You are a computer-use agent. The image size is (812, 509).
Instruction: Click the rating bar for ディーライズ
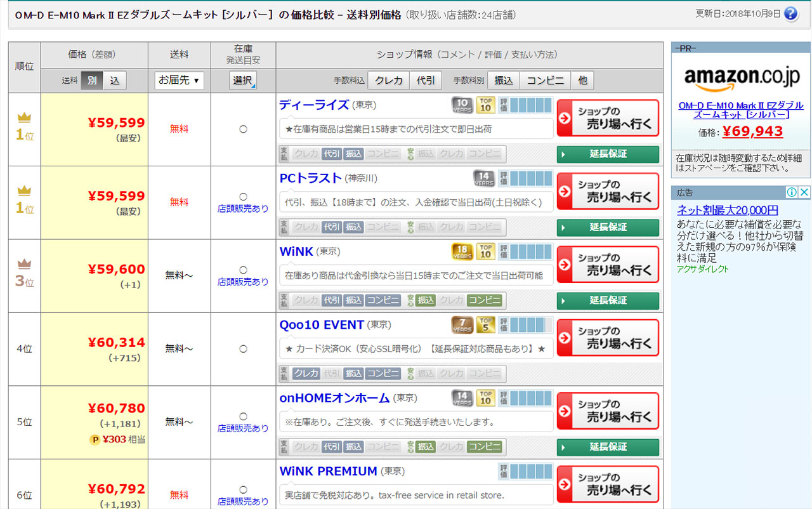[x=525, y=105]
